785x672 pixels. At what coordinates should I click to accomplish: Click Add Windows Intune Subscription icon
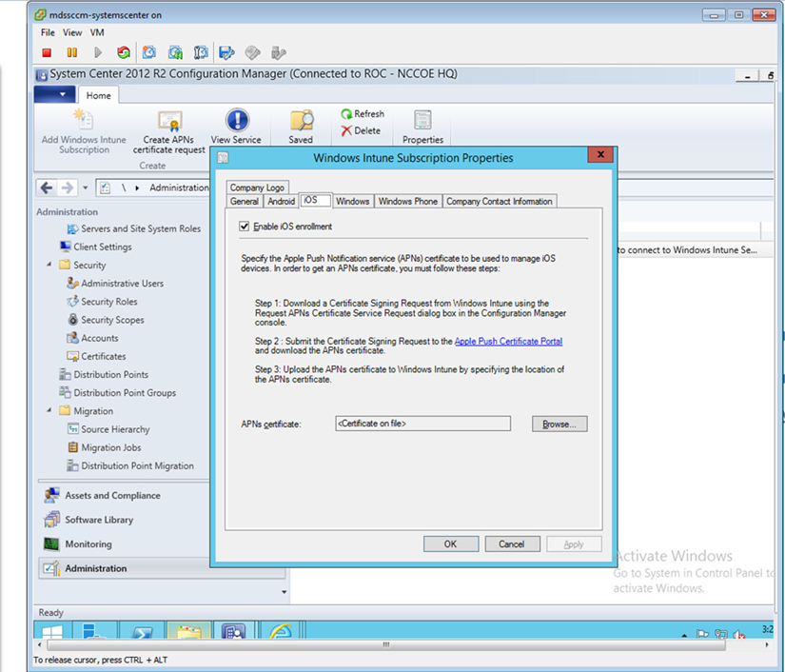(x=84, y=131)
